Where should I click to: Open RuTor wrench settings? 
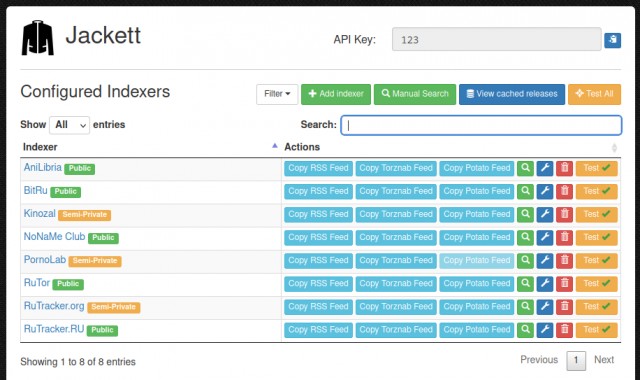tap(545, 283)
